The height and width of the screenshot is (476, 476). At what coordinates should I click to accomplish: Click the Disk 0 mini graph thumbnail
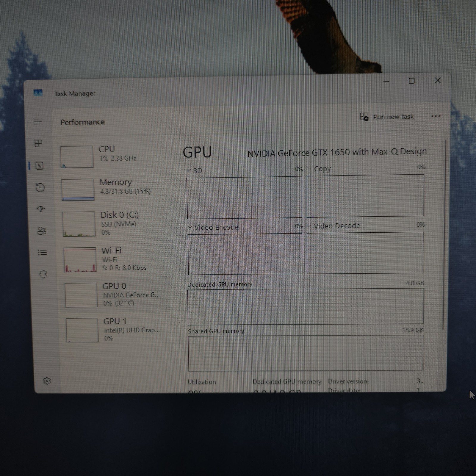[x=79, y=224]
